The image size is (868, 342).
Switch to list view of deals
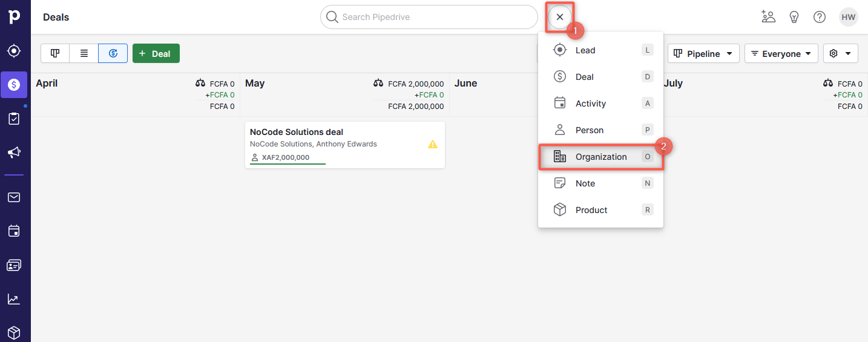[84, 53]
